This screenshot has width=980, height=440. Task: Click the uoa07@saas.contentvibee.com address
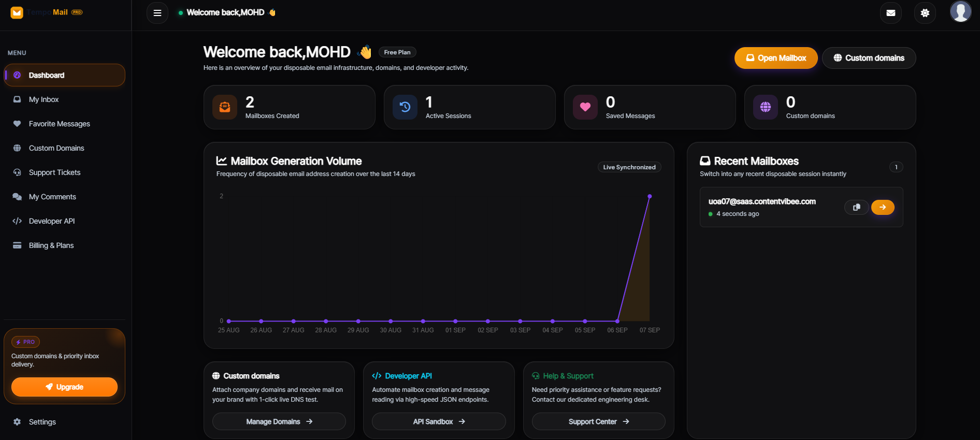coord(762,201)
